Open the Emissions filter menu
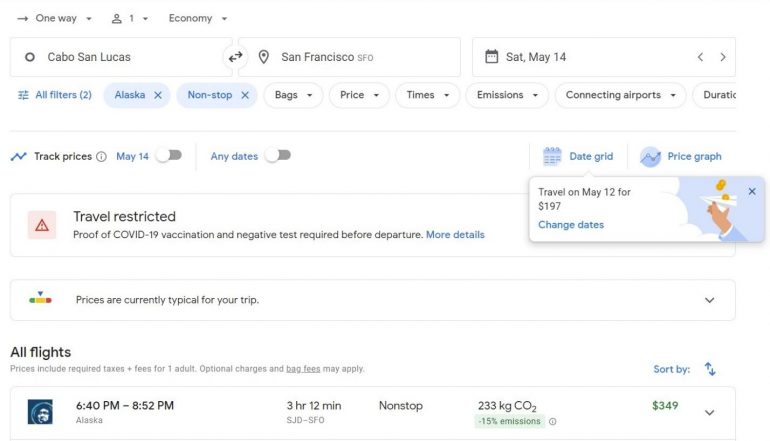The height and width of the screenshot is (441, 770). point(507,95)
